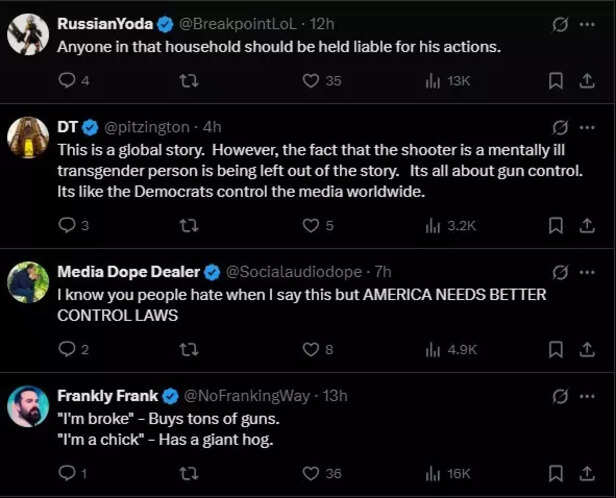Open more options on Media Dope Dealer's tweet
The width and height of the screenshot is (616, 498).
588,271
